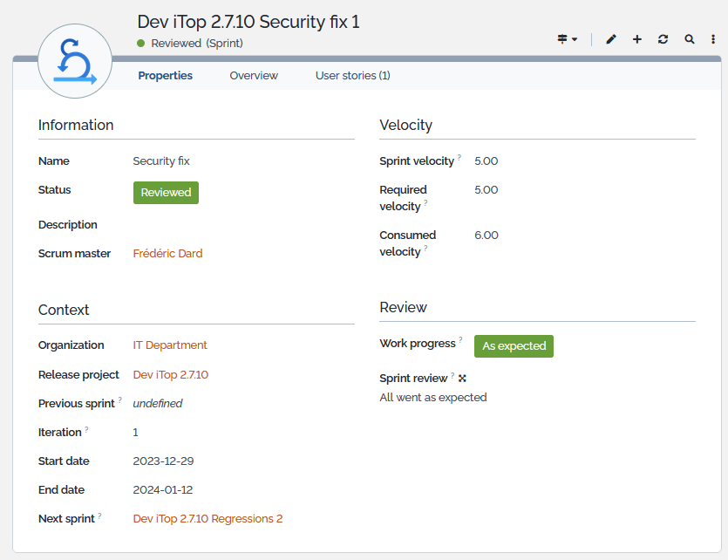
Task: Open Dev iTop 2.7.10 release project link
Action: tap(170, 375)
